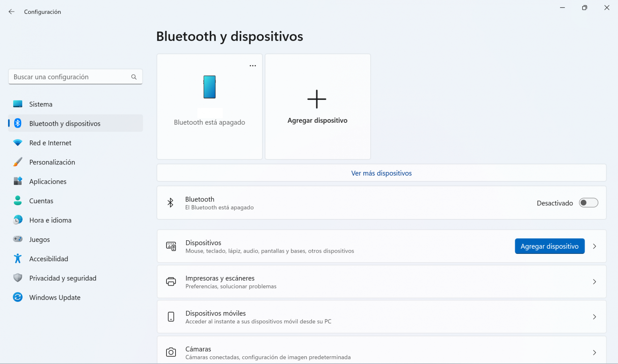Open the three-dots menu on device card

click(252, 66)
